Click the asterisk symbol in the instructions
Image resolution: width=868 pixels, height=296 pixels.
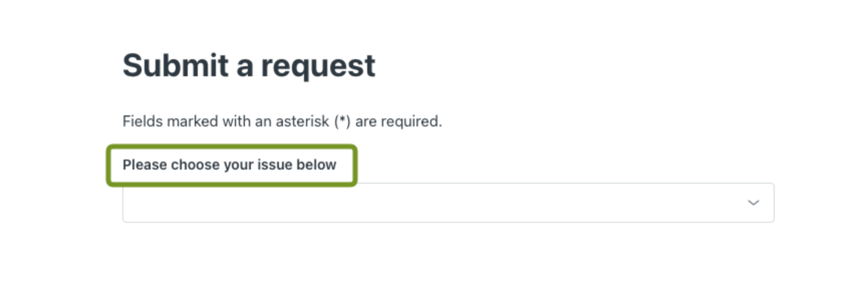343,121
